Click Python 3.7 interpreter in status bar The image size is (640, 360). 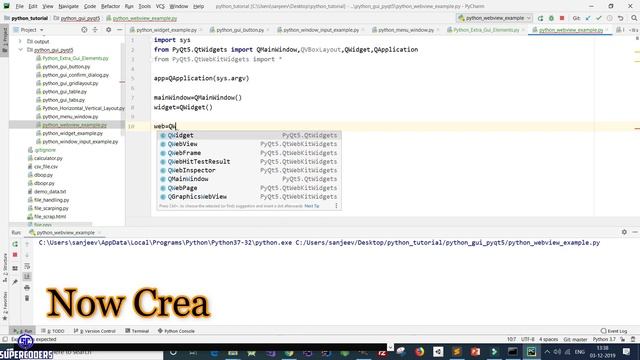pyautogui.click(x=604, y=339)
